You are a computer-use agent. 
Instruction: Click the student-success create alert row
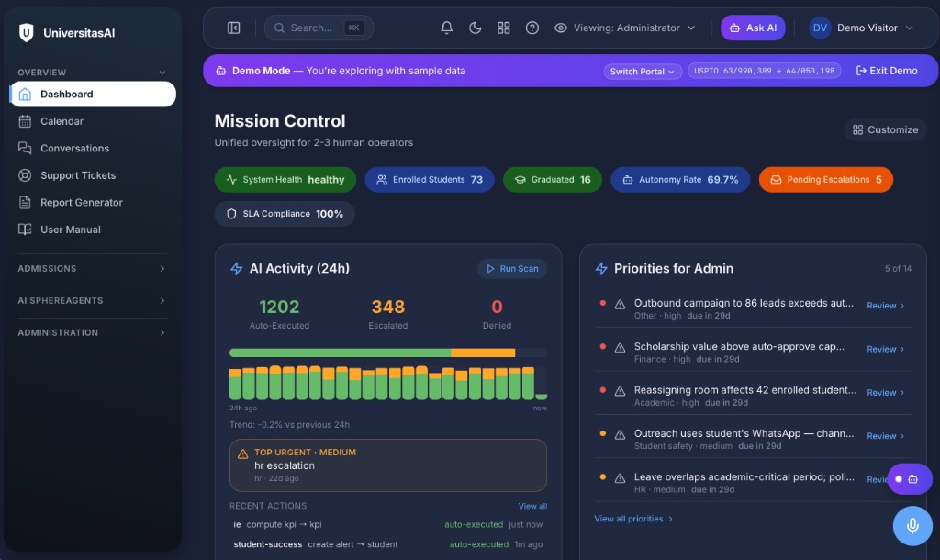(388, 544)
